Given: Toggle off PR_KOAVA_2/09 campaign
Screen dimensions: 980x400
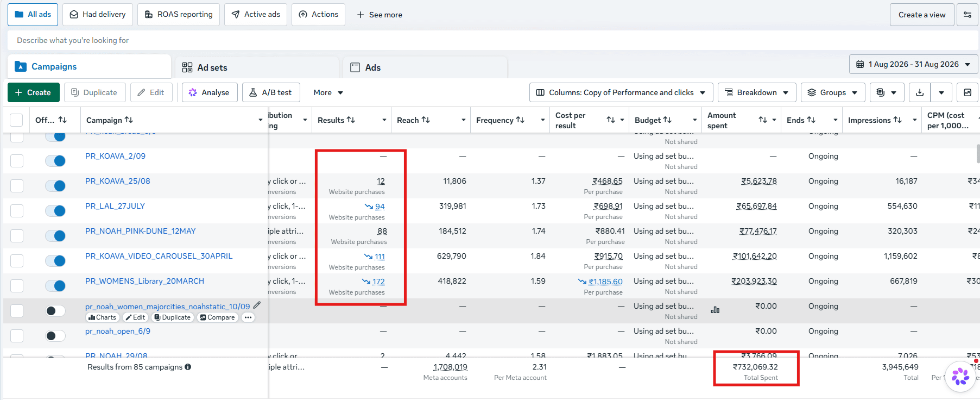Looking at the screenshot, I should click(x=55, y=161).
